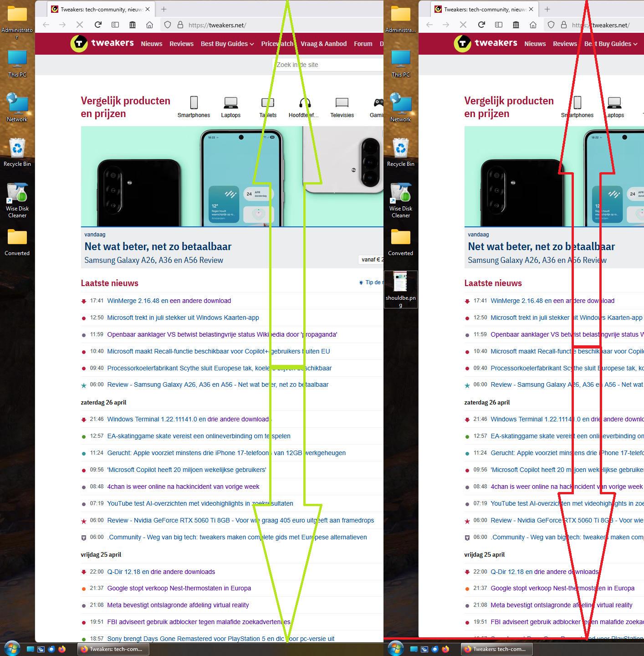Open Forum in left window navigation
644x656 pixels.
[363, 44]
